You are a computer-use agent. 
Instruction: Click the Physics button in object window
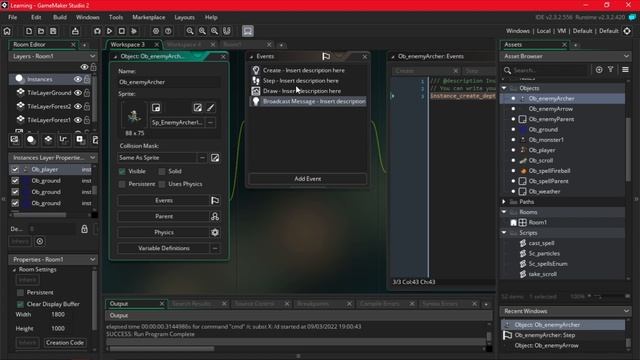pyautogui.click(x=164, y=232)
